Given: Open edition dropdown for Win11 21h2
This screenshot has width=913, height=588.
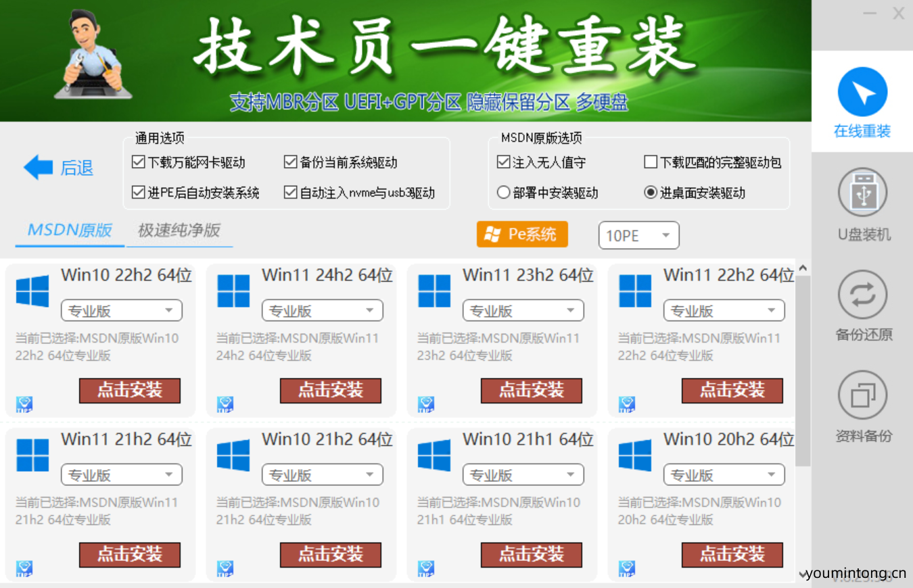Looking at the screenshot, I should (x=122, y=475).
